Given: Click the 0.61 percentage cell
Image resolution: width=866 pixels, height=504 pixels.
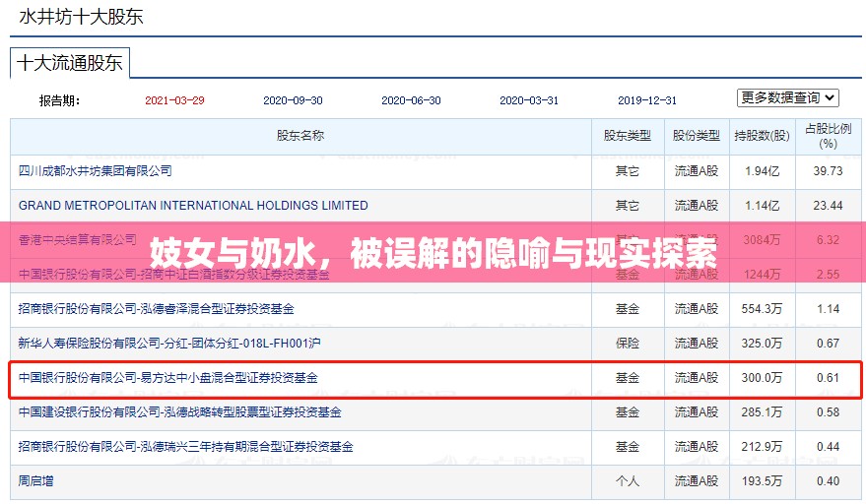Looking at the screenshot, I should tap(828, 378).
